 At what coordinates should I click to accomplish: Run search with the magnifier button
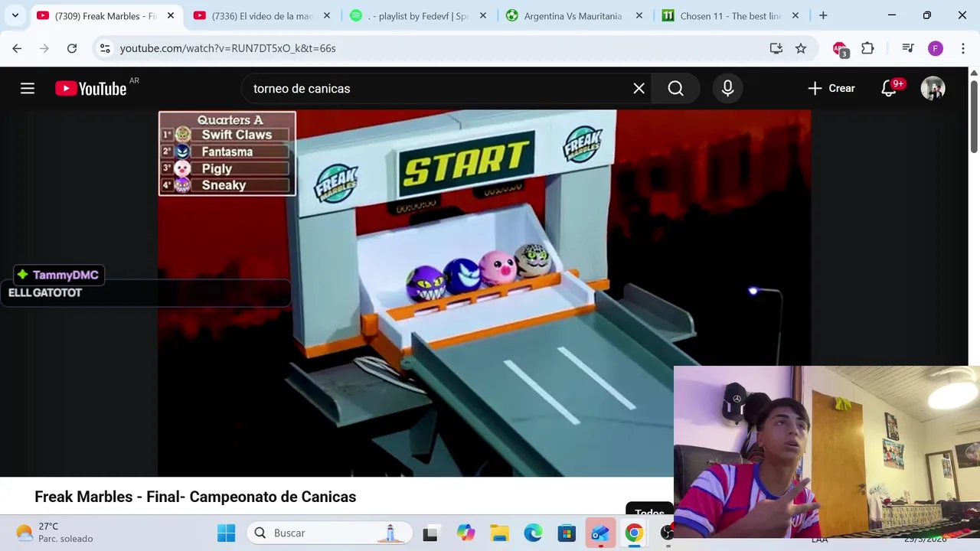click(675, 89)
